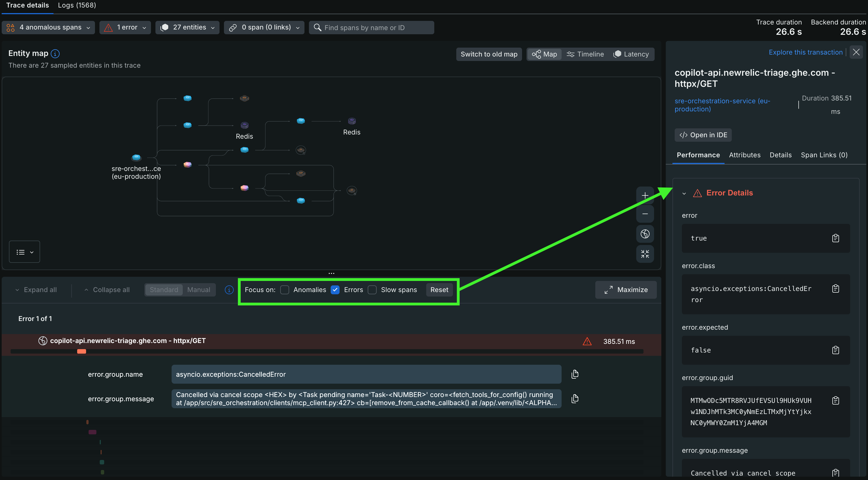Copy the error.group.name value in span row
Image resolution: width=868 pixels, height=480 pixels.
click(575, 374)
